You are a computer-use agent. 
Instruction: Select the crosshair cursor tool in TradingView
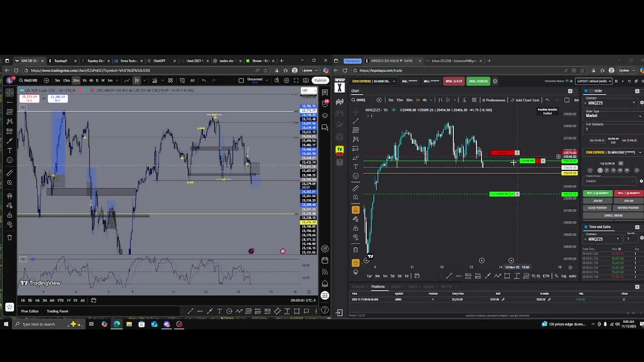click(10, 93)
